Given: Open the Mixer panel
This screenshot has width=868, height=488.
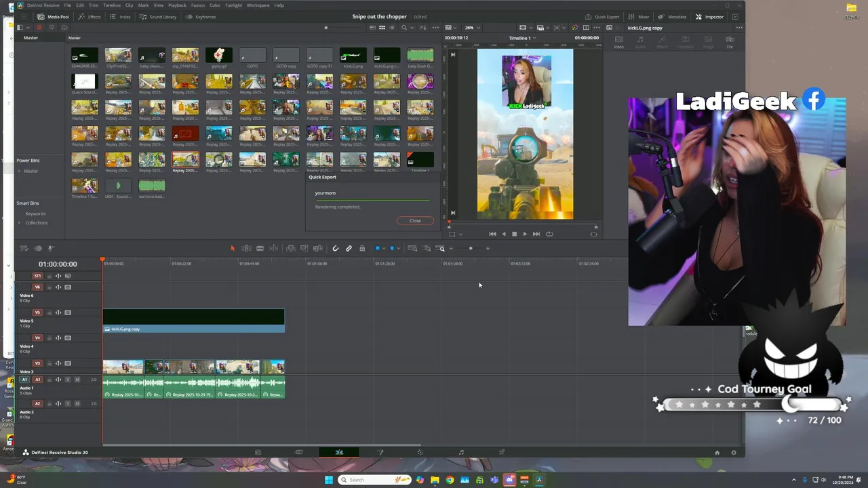Looking at the screenshot, I should point(639,17).
